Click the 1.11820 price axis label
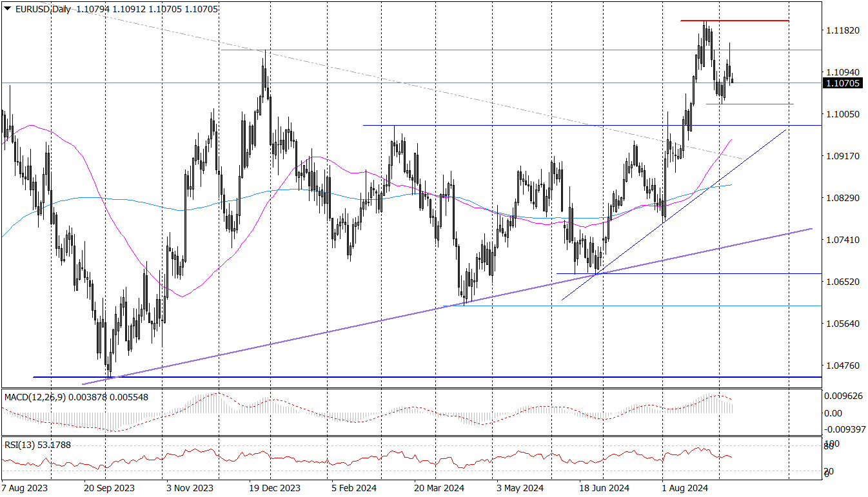This screenshot has width=868, height=497. coord(842,30)
